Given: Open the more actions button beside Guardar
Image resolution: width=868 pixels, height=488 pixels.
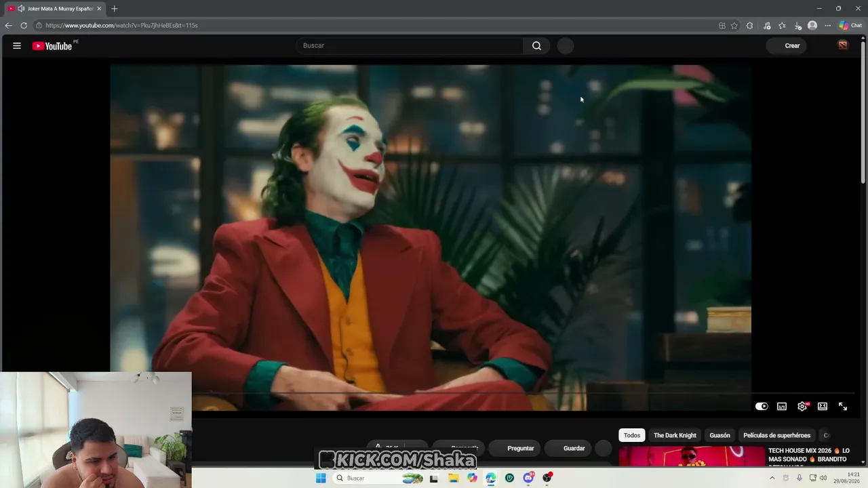Looking at the screenshot, I should [603, 448].
